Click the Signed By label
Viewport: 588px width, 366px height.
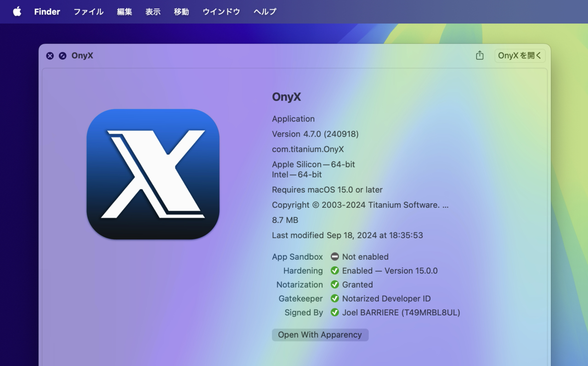click(304, 313)
